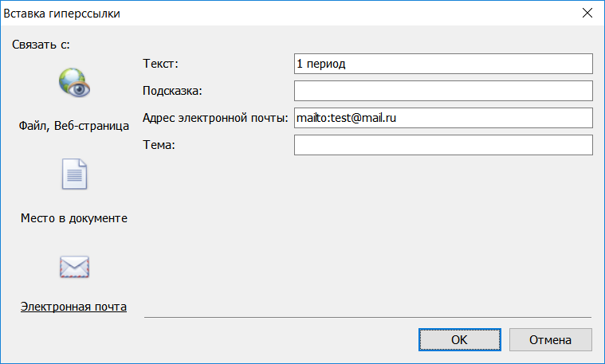
Task: Choose "Электронная почта" link type
Action: [x=73, y=307]
